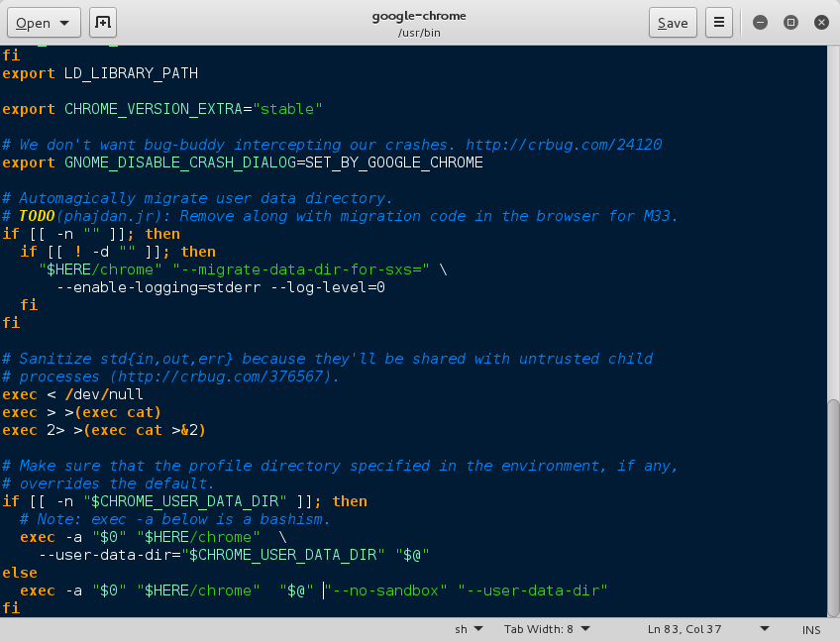Viewport: 840px width, 642px height.
Task: Change Tab Width: 8 setting
Action: pos(547,629)
